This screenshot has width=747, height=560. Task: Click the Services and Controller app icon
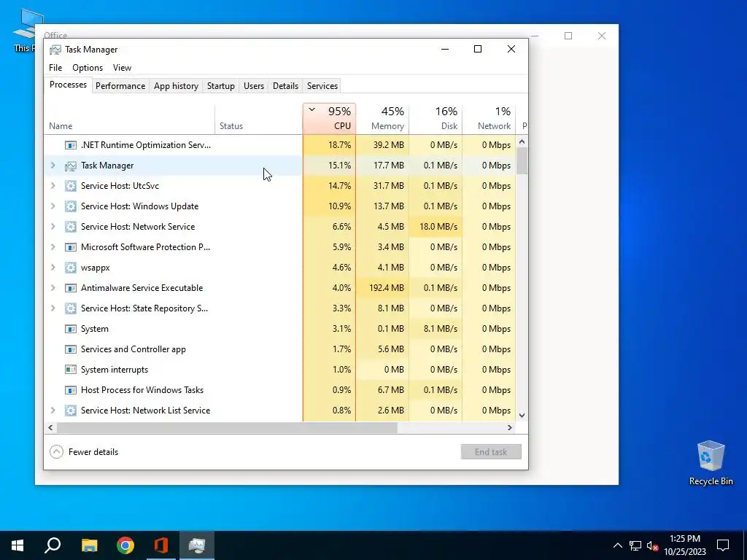71,349
